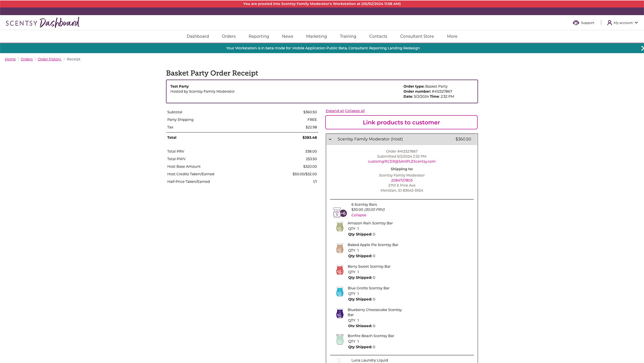Open the Dashboard menu
This screenshot has height=363, width=644.
point(198,36)
